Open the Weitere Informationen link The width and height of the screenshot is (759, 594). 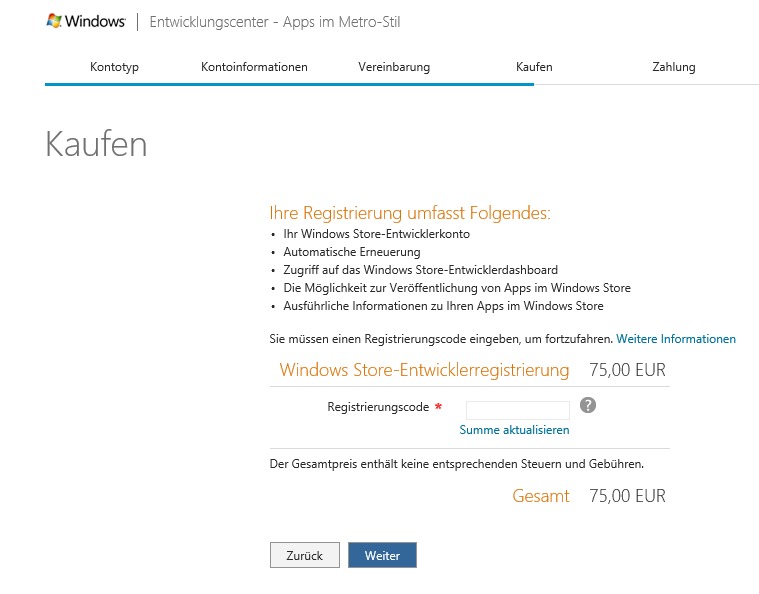tap(676, 339)
